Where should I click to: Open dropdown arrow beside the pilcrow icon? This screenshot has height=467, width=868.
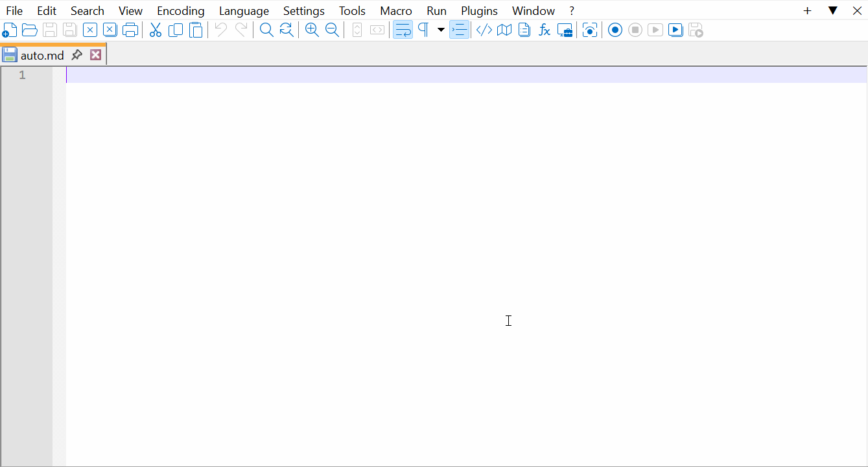pyautogui.click(x=441, y=30)
